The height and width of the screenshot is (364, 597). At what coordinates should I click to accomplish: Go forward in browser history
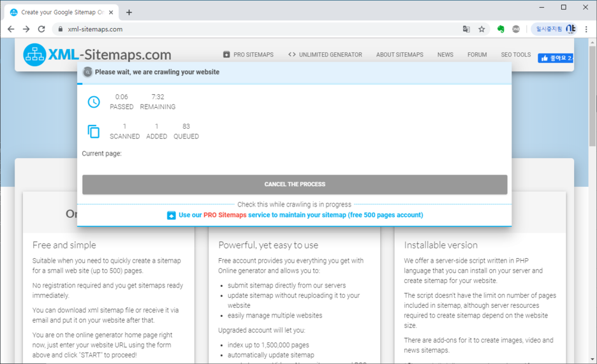(26, 29)
